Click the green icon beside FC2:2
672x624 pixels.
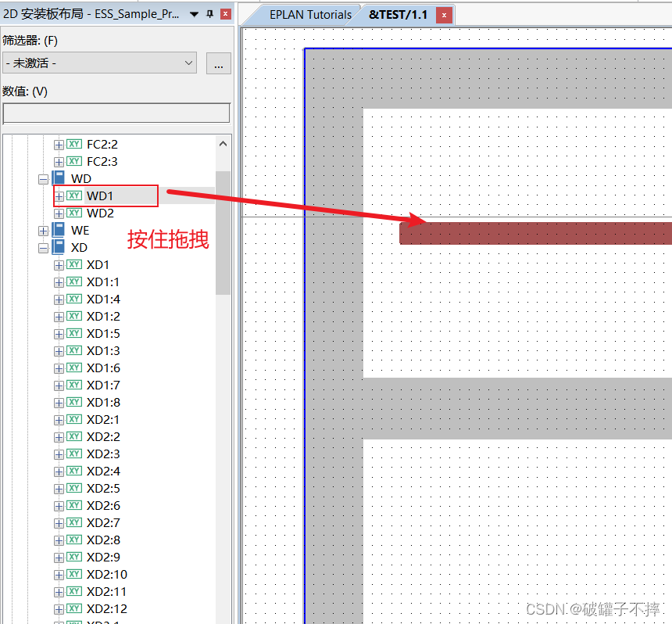pos(74,144)
